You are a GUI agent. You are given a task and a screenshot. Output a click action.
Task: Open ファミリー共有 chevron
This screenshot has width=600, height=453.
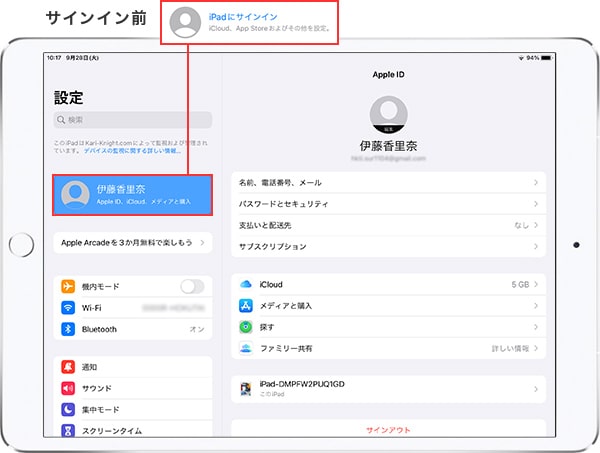click(x=536, y=348)
